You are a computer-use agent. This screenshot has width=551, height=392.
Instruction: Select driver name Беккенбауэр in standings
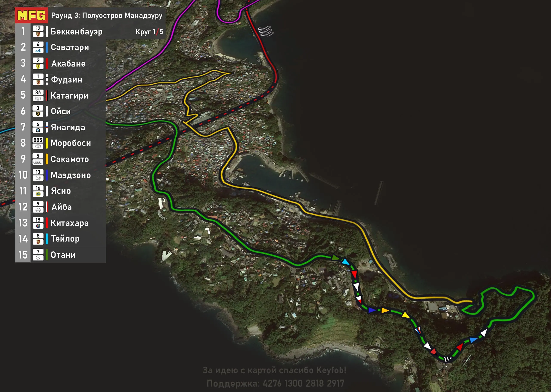point(76,32)
